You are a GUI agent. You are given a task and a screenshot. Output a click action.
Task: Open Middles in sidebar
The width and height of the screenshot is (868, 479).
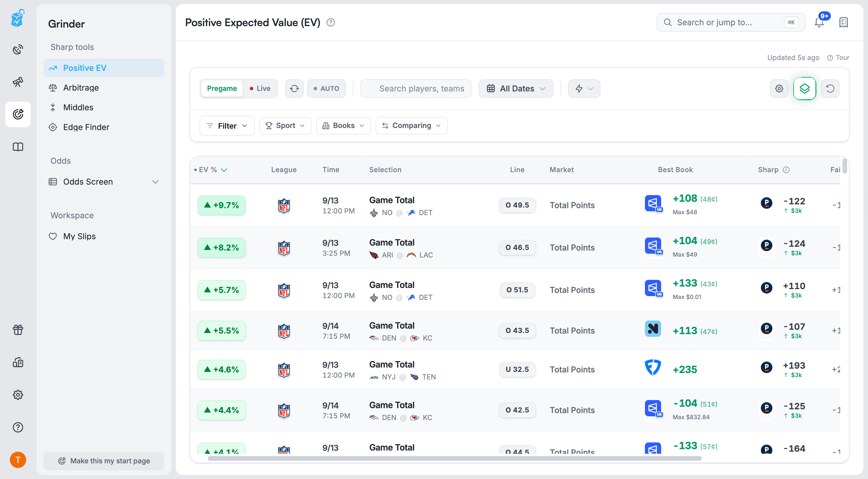[104, 107]
